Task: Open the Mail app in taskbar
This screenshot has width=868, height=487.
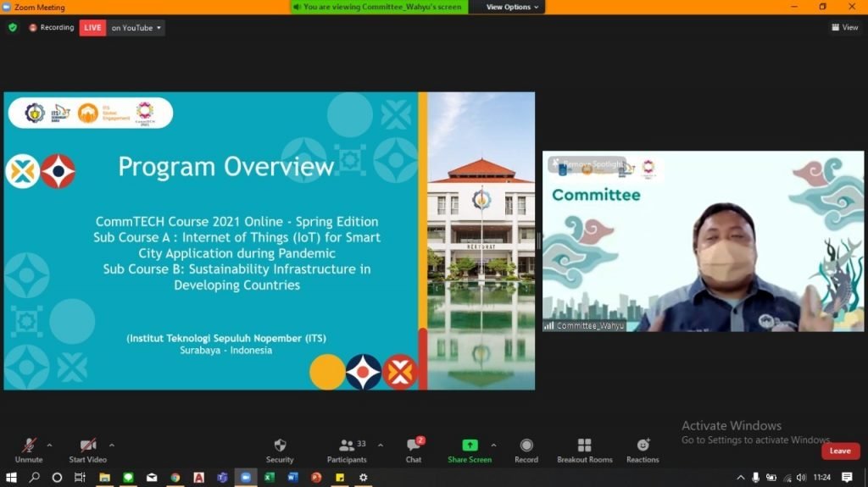Action: (x=152, y=477)
